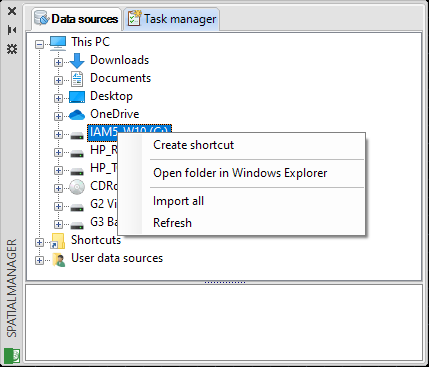Select the Desktop label
Image resolution: width=429 pixels, height=367 pixels.
111,96
